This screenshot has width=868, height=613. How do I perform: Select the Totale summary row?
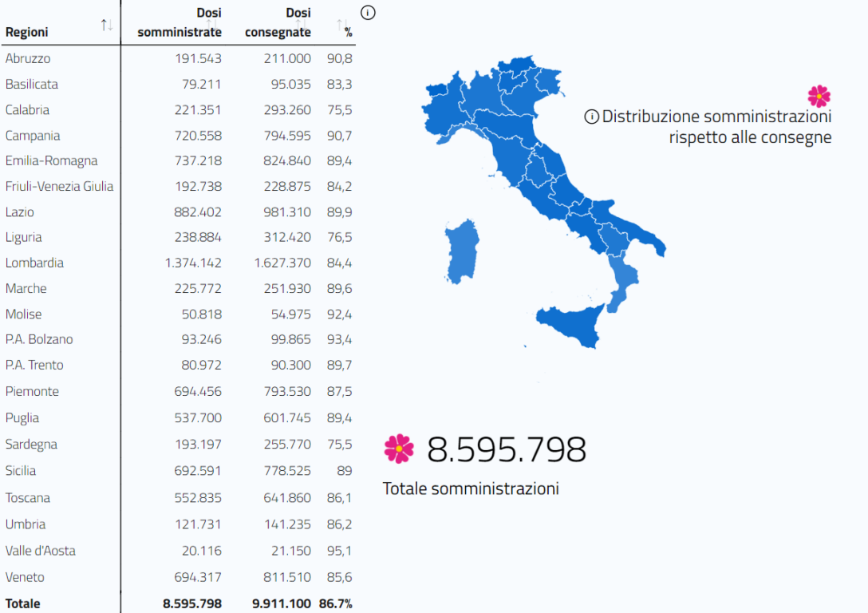pos(178,603)
